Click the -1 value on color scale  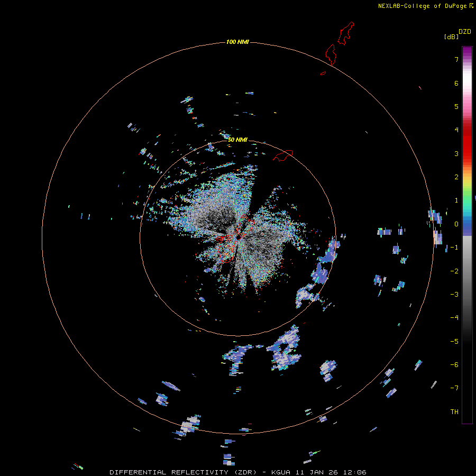[454, 248]
